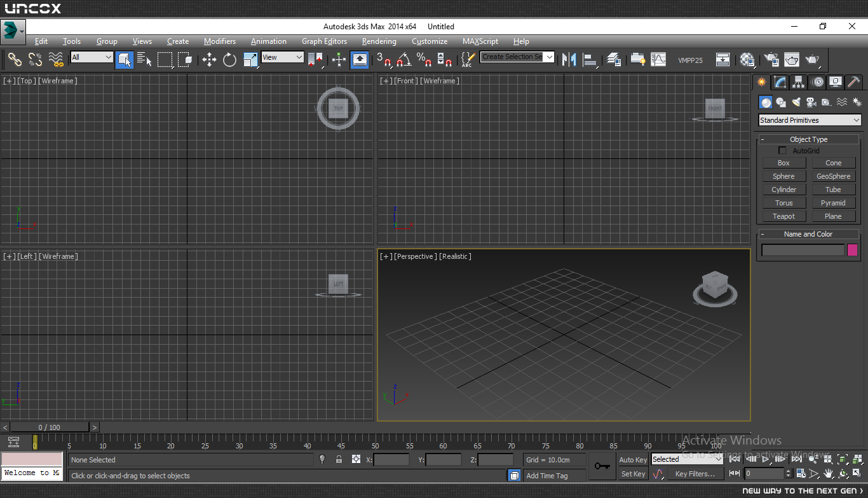Toggle the 3D Snaps button
The width and height of the screenshot is (868, 498).
pos(383,59)
